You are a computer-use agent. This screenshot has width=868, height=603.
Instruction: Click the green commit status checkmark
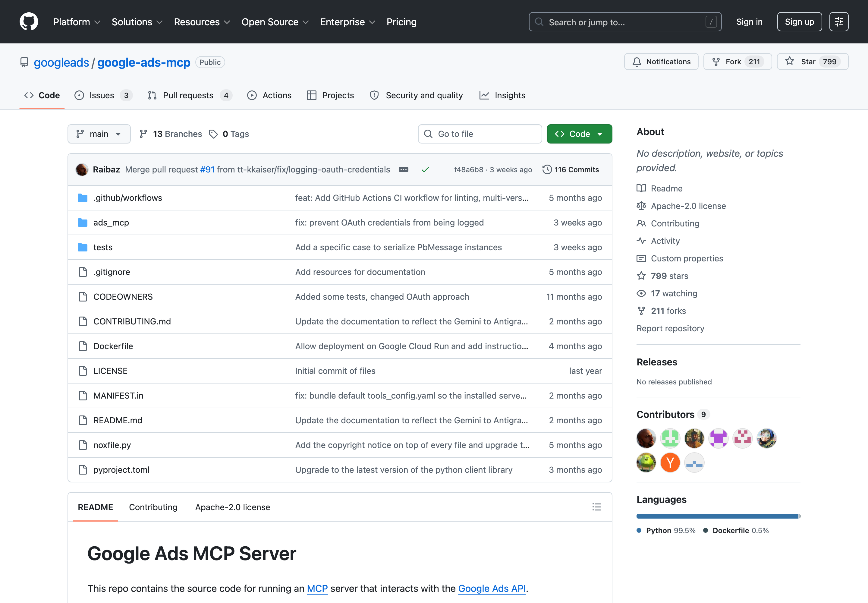pyautogui.click(x=425, y=170)
